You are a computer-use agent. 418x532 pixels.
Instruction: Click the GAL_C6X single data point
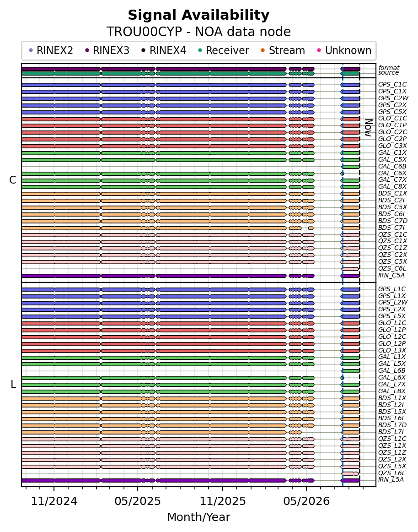(343, 174)
